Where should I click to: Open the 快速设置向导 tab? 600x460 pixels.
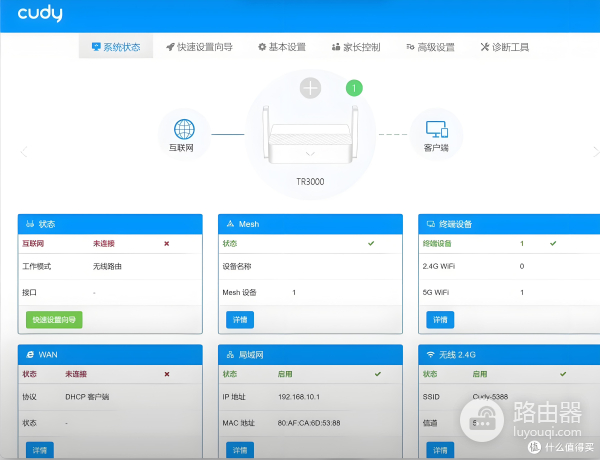point(199,47)
